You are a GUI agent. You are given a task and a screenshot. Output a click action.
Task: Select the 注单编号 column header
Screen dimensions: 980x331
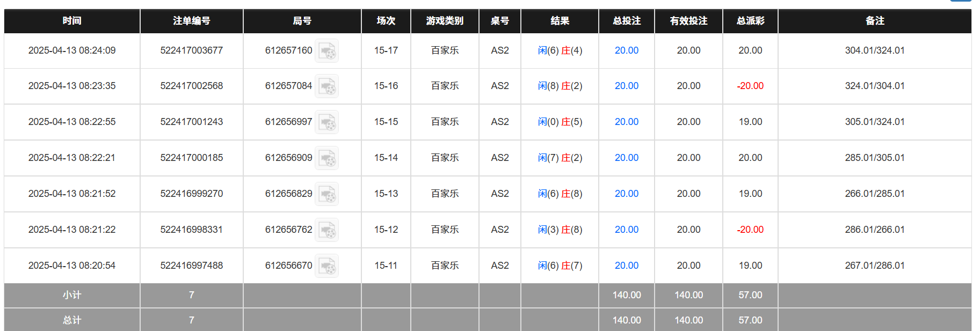pyautogui.click(x=191, y=21)
